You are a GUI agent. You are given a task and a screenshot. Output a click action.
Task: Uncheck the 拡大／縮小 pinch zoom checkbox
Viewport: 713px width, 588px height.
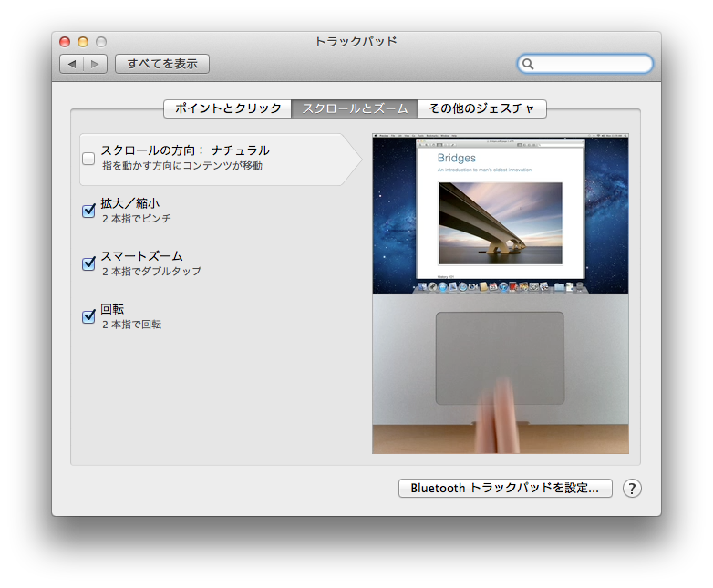click(88, 211)
